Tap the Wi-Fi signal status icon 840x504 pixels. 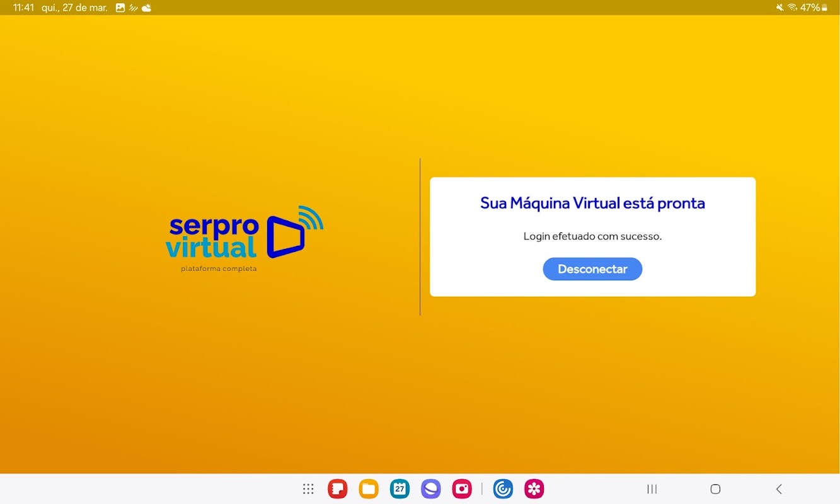coord(792,8)
